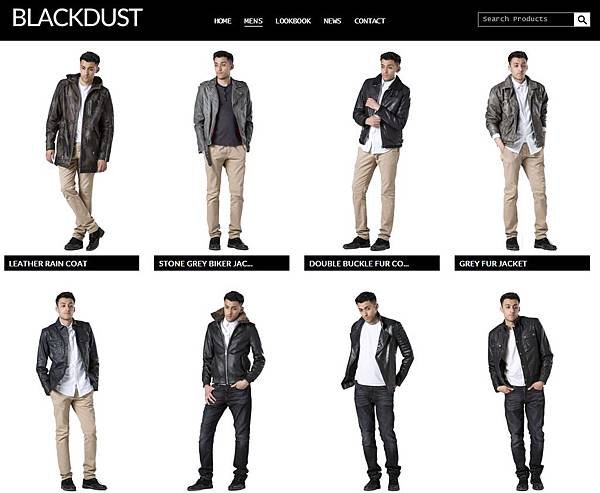Open the CONTACT page
The height and width of the screenshot is (493, 600).
[370, 21]
